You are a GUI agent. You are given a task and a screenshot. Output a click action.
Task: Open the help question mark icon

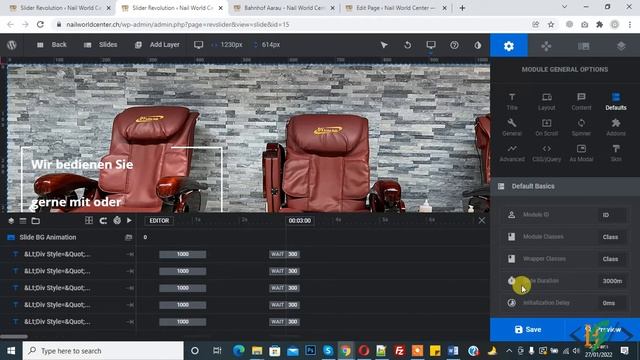pyautogui.click(x=454, y=45)
